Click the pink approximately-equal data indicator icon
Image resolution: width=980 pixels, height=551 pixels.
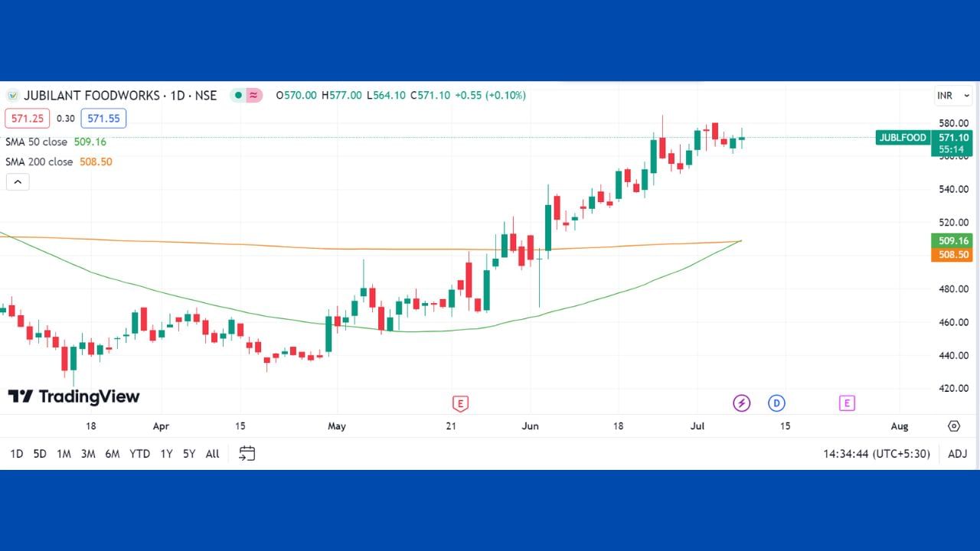pos(254,96)
